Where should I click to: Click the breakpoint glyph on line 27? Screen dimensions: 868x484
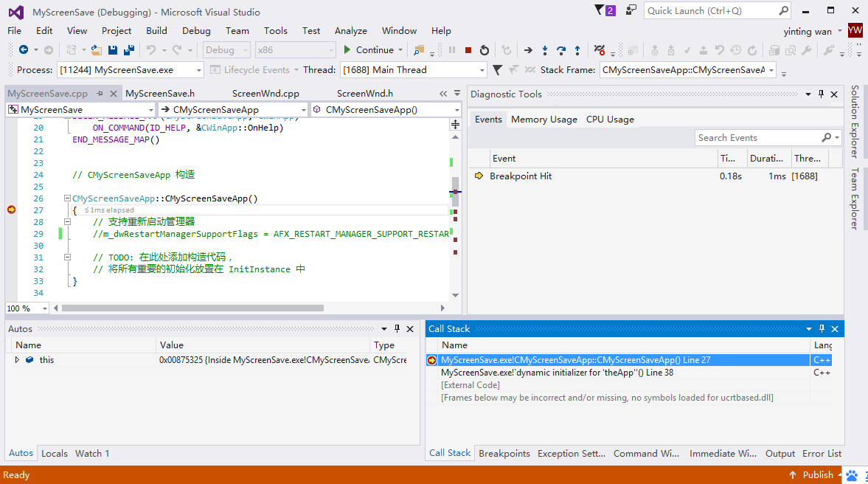[x=11, y=210]
